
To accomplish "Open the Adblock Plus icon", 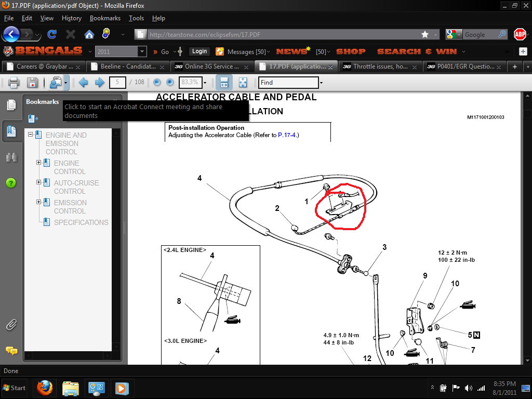I will (520, 34).
